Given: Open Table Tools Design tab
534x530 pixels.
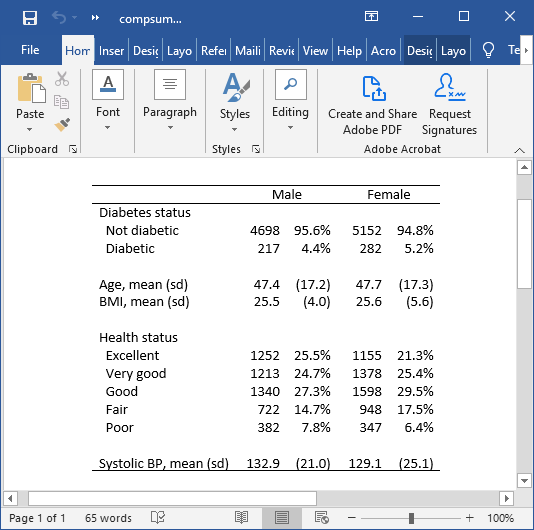Looking at the screenshot, I should tap(420, 51).
